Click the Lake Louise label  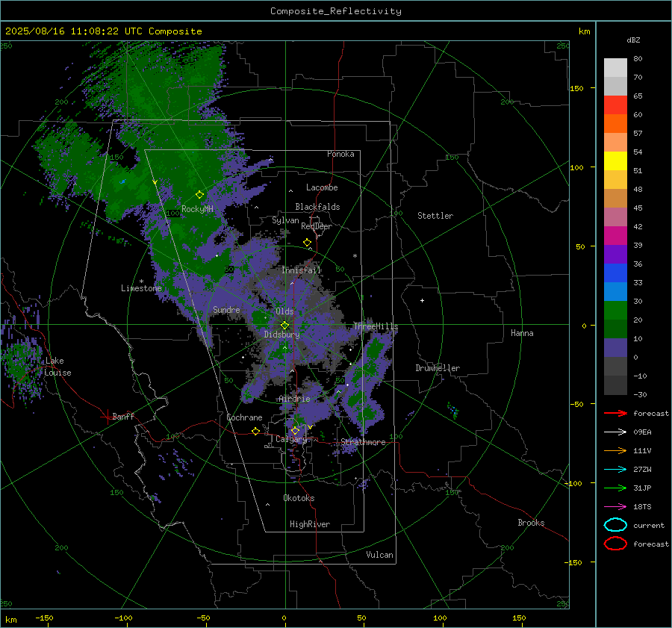[57, 367]
